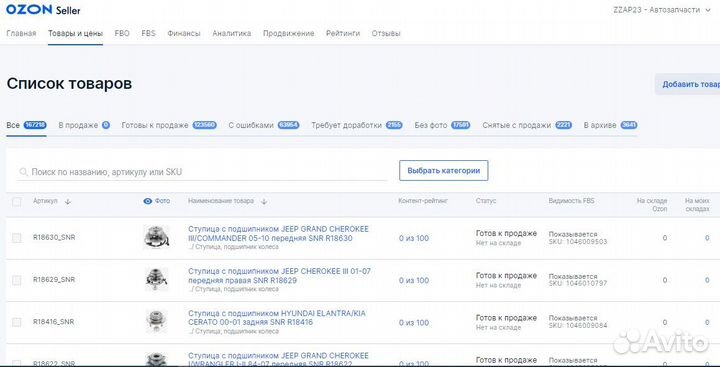Toggle the photo eye icon in header
This screenshot has width=720, height=367.
(148, 201)
